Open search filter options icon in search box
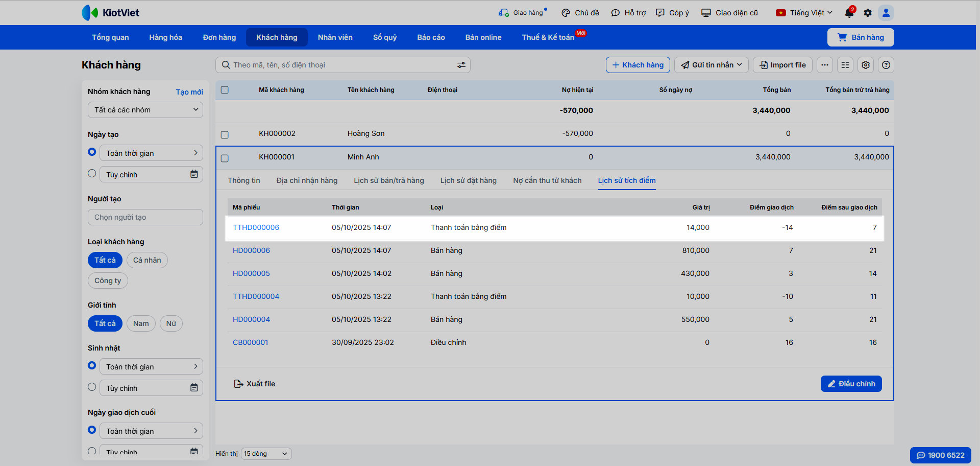The image size is (980, 466). (461, 65)
